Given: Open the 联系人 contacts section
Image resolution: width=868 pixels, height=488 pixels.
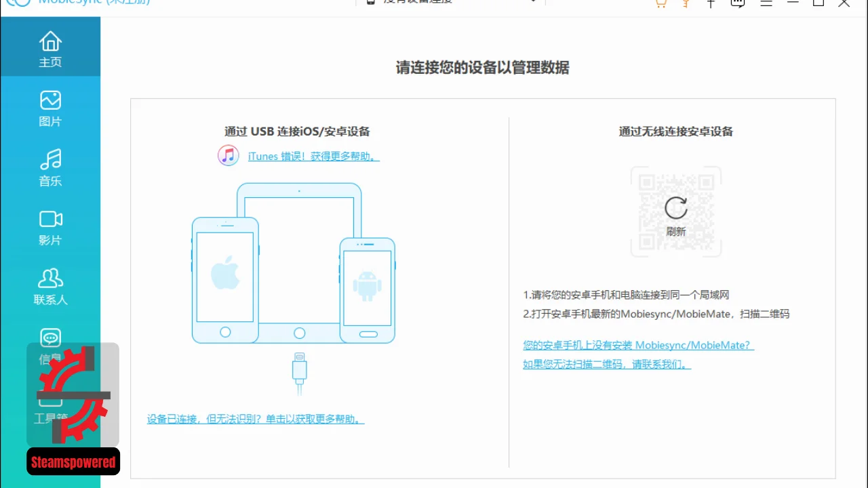Looking at the screenshot, I should [50, 285].
